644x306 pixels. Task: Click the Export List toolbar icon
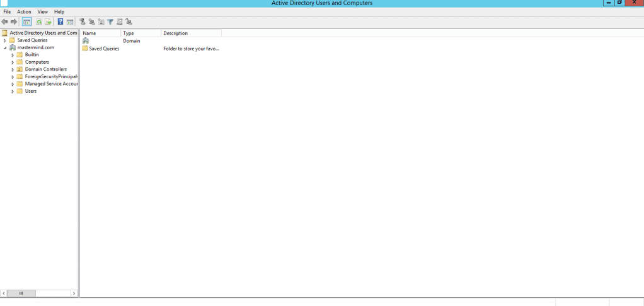tap(47, 21)
